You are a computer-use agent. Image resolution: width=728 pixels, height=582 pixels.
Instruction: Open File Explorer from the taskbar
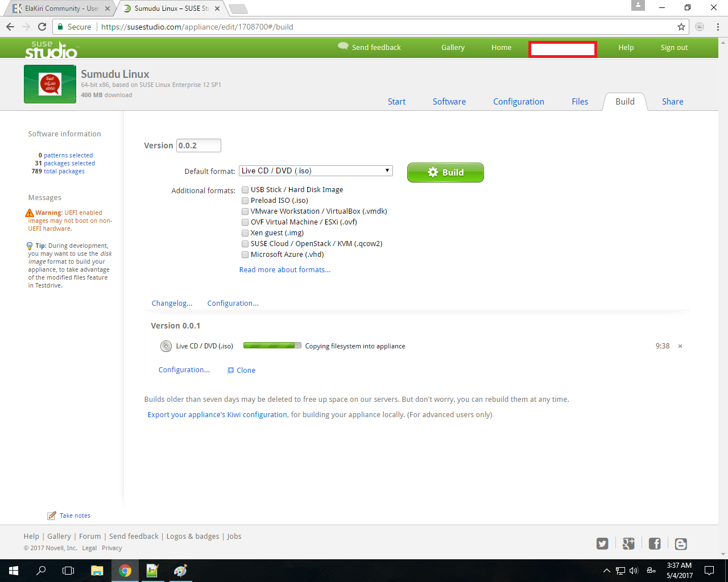point(97,571)
